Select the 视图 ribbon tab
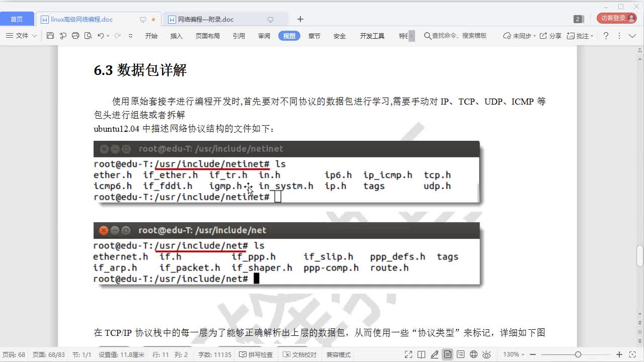The width and height of the screenshot is (644, 362). click(289, 36)
